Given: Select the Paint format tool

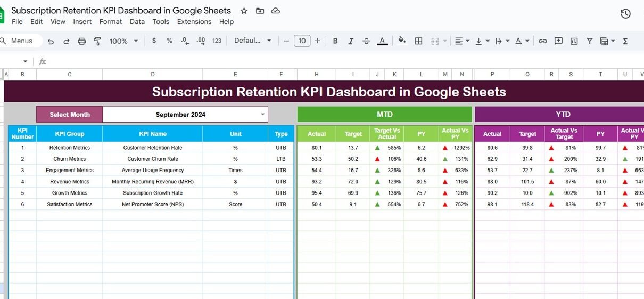Looking at the screenshot, I should click(97, 41).
